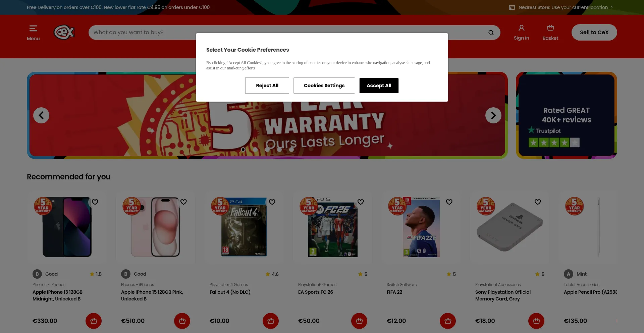Open Apple iPhone 13 128GB Midnight title
Viewport: 644px width, 333px height.
pyautogui.click(x=57, y=295)
